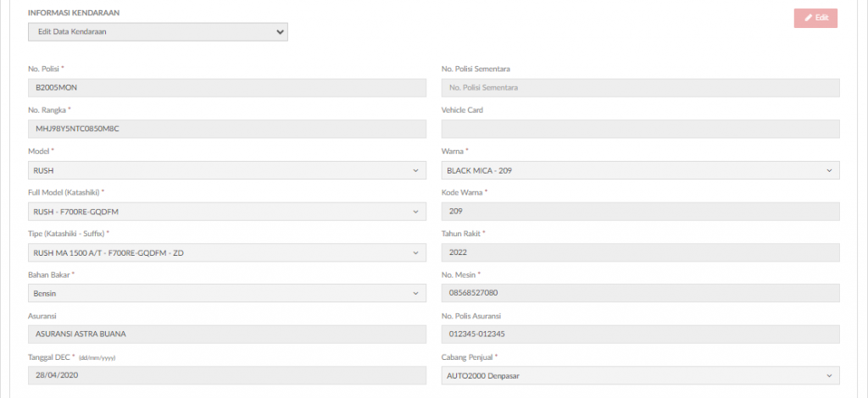
Task: Open the Edit Data Kendaraan dropdown
Action: 158,32
